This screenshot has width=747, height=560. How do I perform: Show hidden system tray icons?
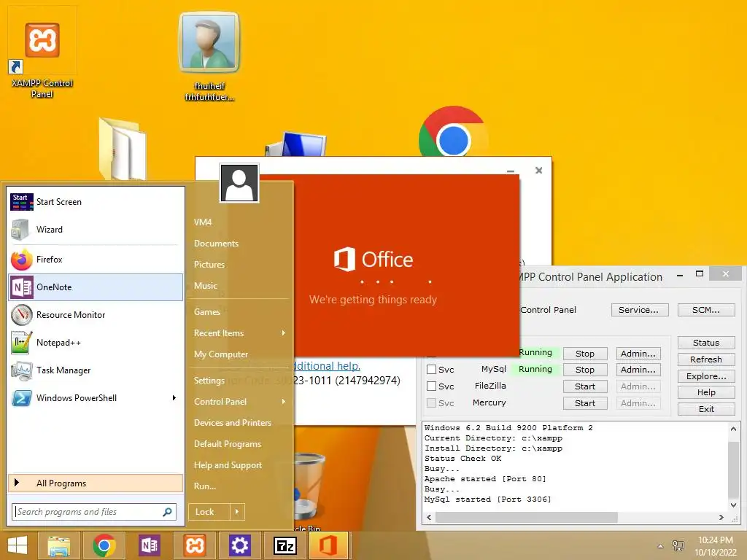click(660, 546)
